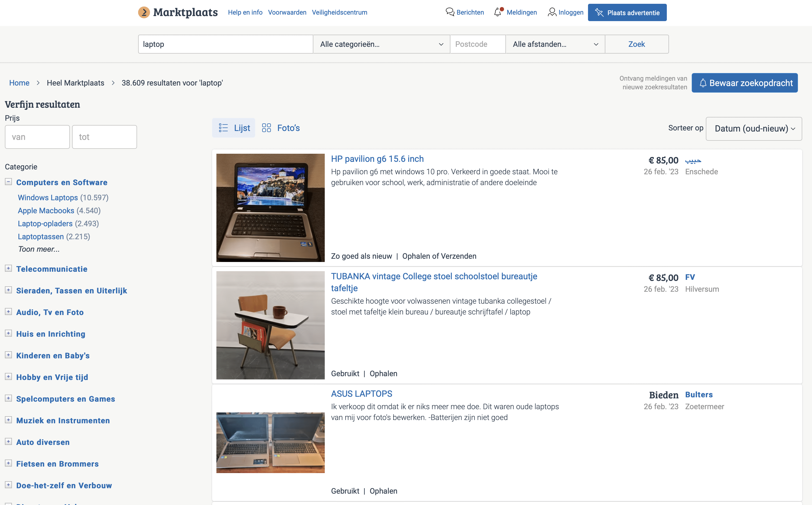Click bell icon on Bewaar zoekopdracht
The width and height of the screenshot is (812, 505).
coord(703,83)
